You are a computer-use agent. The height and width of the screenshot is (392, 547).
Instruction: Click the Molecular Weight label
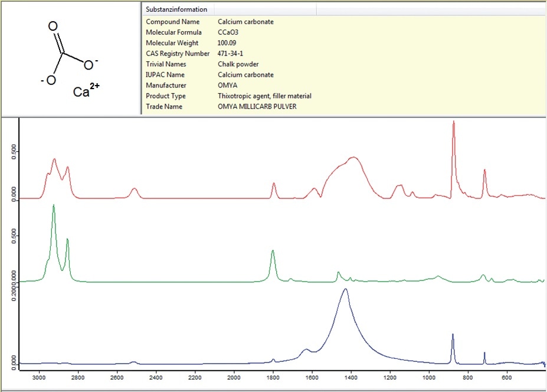172,43
